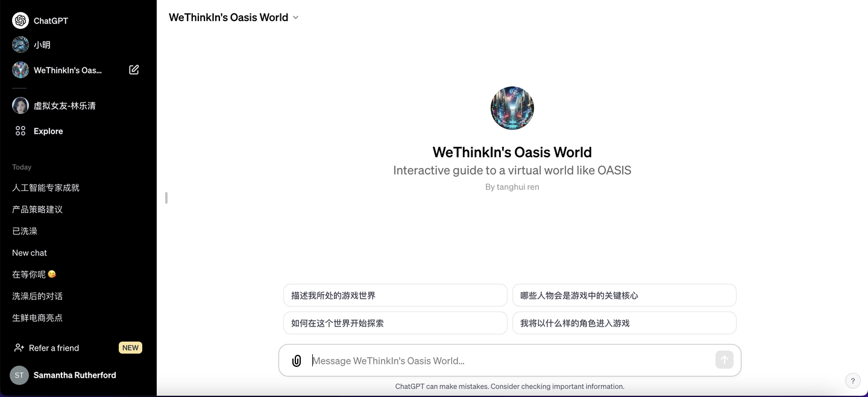Choose the 描述我所处的游戏世界 suggestion card
This screenshot has width=868, height=397.
click(395, 295)
